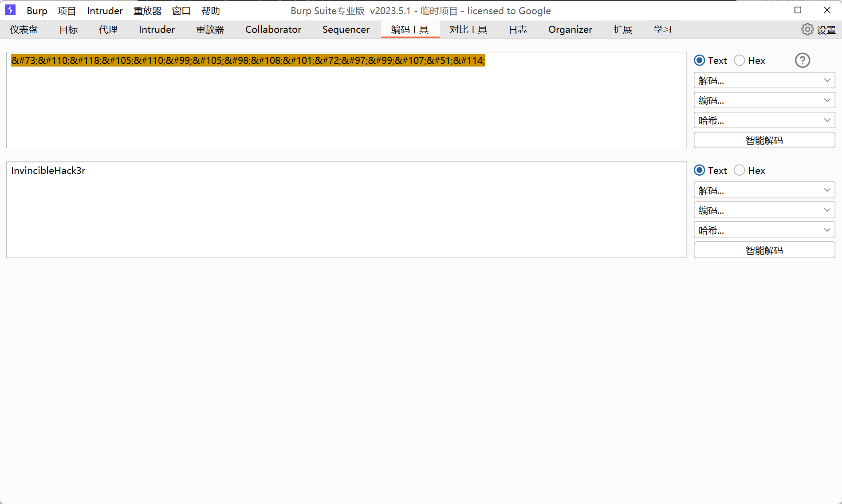Select Text radio for the top encoded input
Viewport: 842px width, 504px height.
pos(700,60)
